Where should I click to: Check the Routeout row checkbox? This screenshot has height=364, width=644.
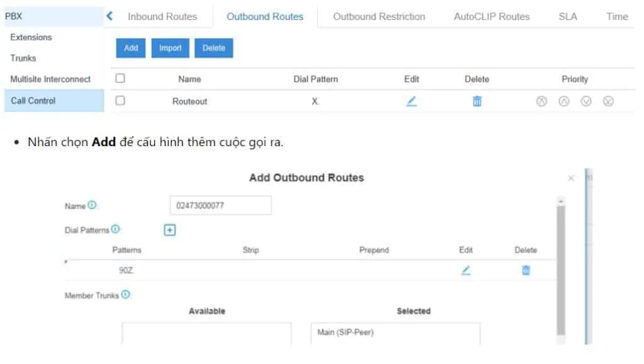120,101
